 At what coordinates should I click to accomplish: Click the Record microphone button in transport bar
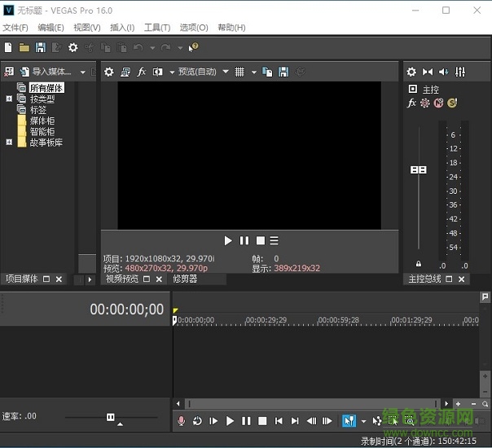pos(182,421)
